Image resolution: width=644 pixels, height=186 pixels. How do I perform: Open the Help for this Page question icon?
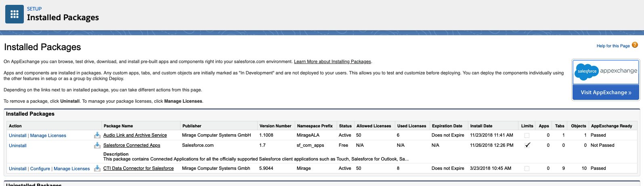[635, 45]
